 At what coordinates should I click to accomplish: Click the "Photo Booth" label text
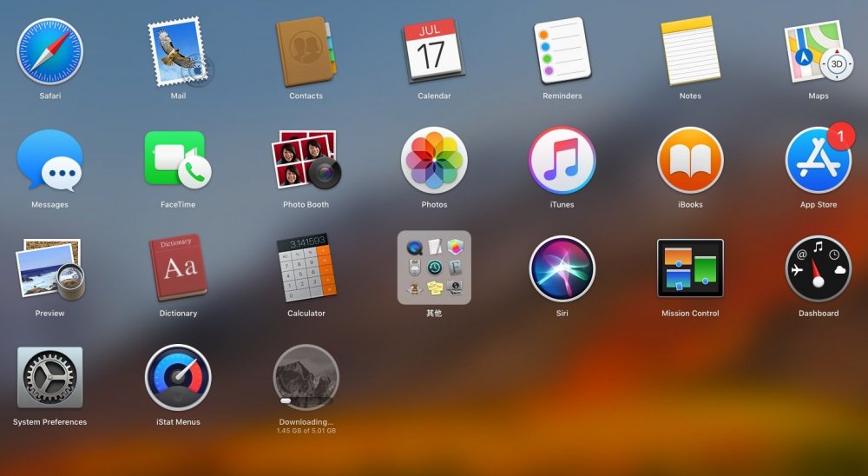(x=306, y=204)
